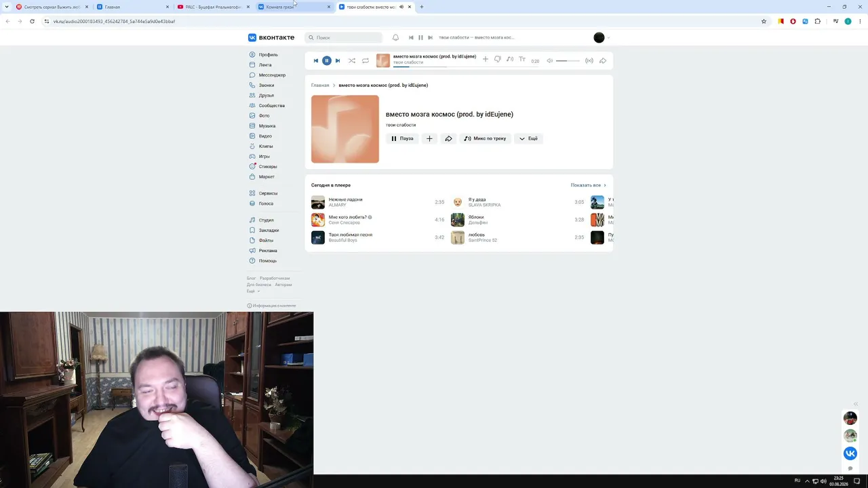
Task: Skip forward with header mini-player next button
Action: [430, 38]
